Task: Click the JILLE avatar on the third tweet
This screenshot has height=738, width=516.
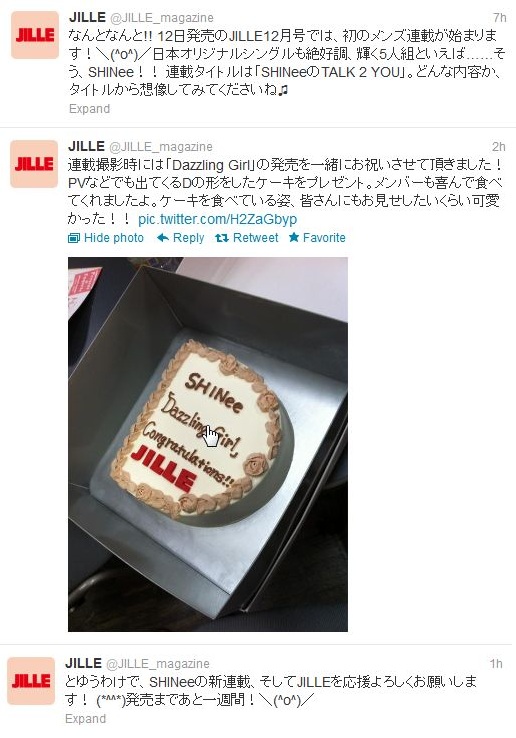Action: (31, 681)
